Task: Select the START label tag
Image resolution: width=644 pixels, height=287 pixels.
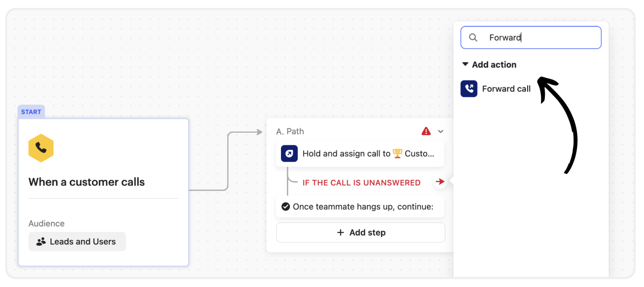Action: pyautogui.click(x=31, y=112)
